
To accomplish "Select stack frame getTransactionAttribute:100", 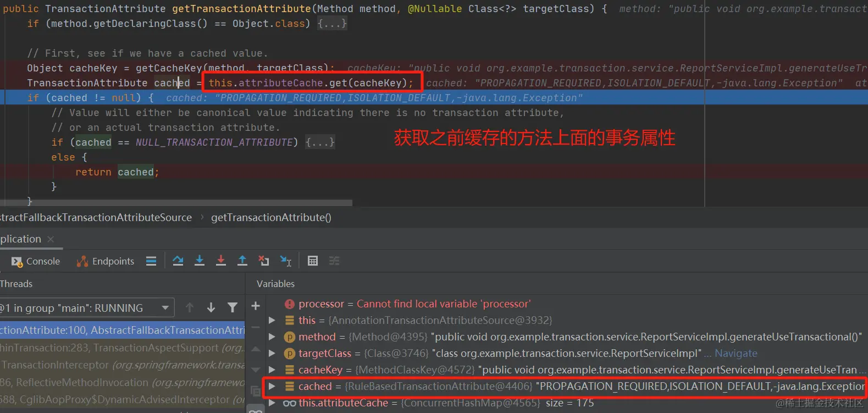I will [122, 330].
